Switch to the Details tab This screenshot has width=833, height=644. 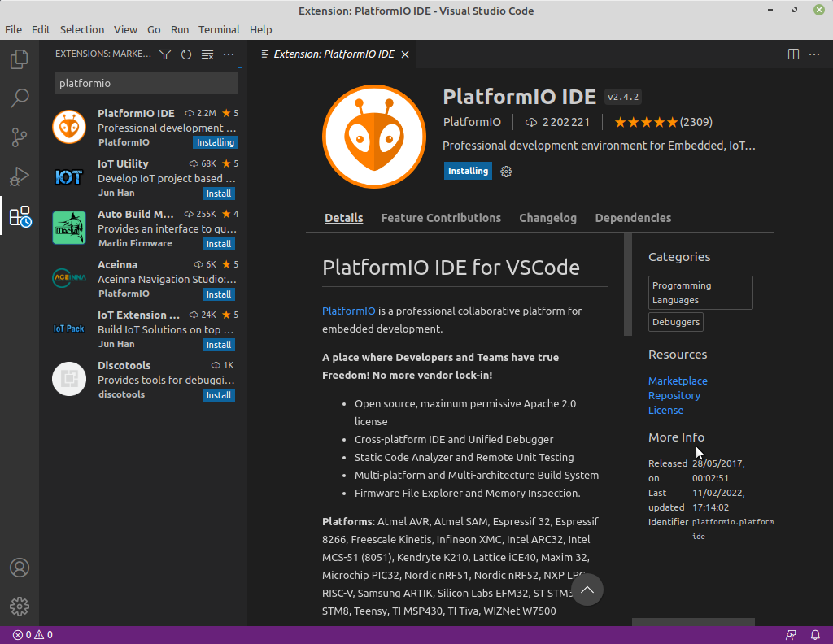tap(344, 218)
